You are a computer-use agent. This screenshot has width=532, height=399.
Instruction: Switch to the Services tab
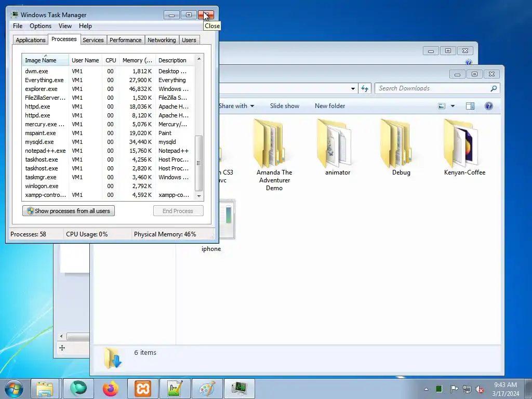pos(93,40)
